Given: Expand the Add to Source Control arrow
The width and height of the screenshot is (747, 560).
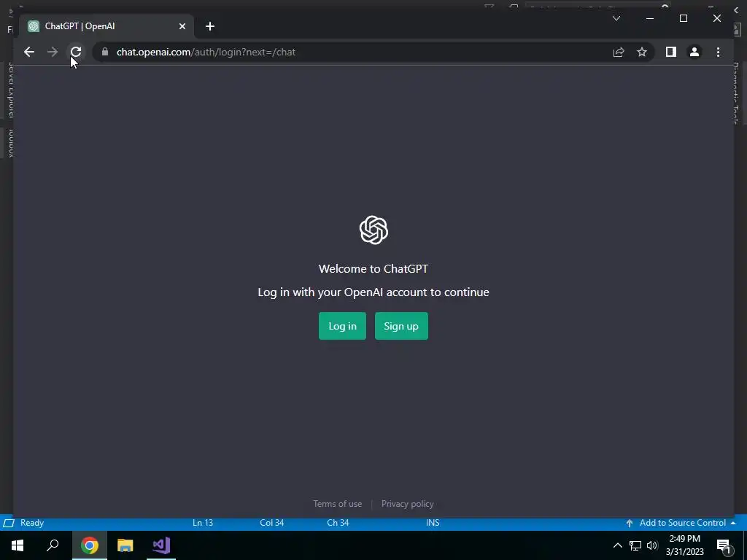Looking at the screenshot, I should [x=733, y=523].
